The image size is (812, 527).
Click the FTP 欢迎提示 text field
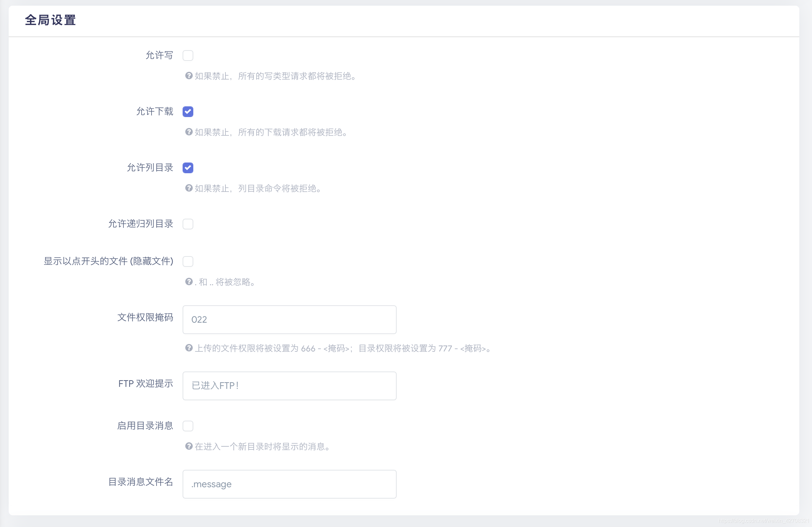coord(289,386)
